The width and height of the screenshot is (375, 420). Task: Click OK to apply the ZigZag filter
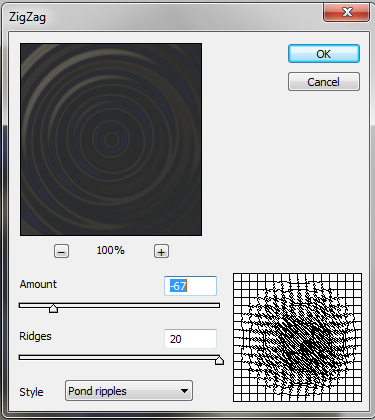(324, 54)
